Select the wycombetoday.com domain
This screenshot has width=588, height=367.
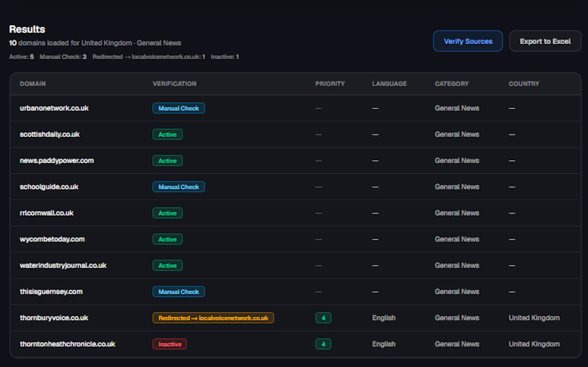[52, 239]
